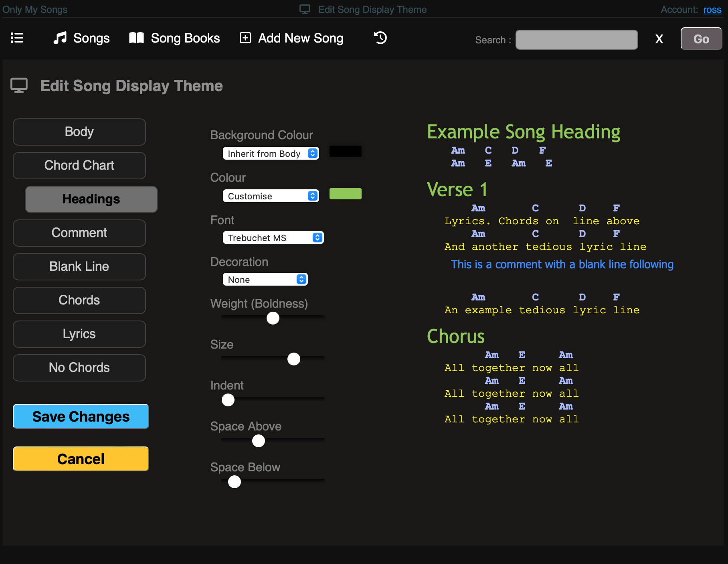
Task: Open the Decoration None dropdown
Action: [265, 280]
